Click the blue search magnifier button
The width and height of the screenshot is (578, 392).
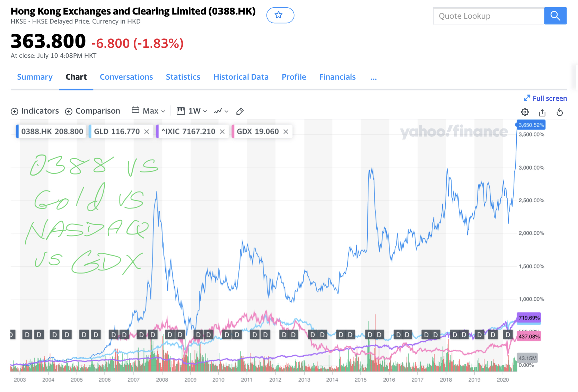click(x=555, y=16)
